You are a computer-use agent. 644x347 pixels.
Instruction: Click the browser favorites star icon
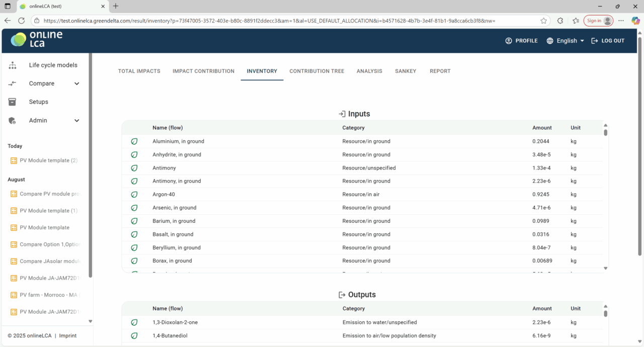click(x=543, y=21)
